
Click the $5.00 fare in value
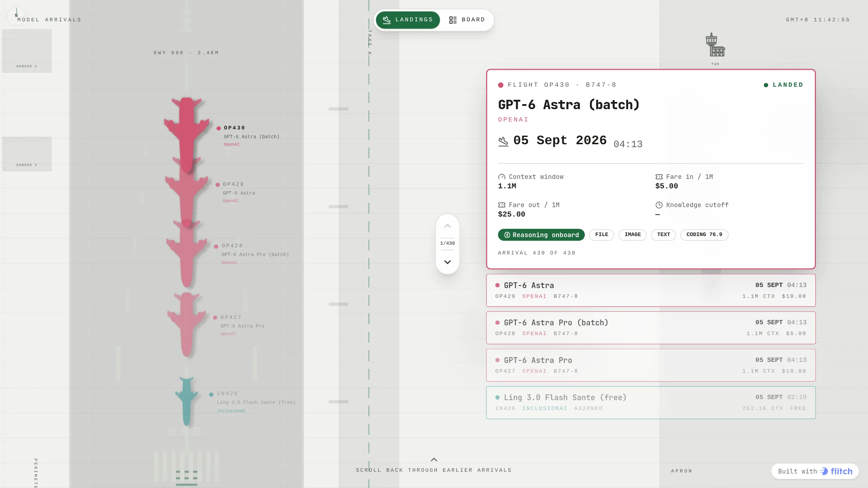667,186
